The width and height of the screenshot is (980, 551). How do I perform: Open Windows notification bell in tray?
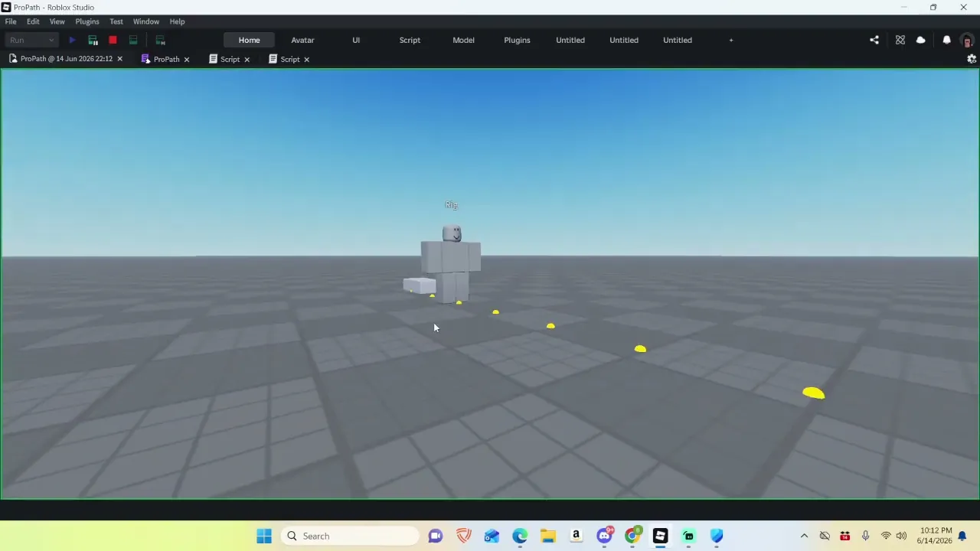pos(962,536)
